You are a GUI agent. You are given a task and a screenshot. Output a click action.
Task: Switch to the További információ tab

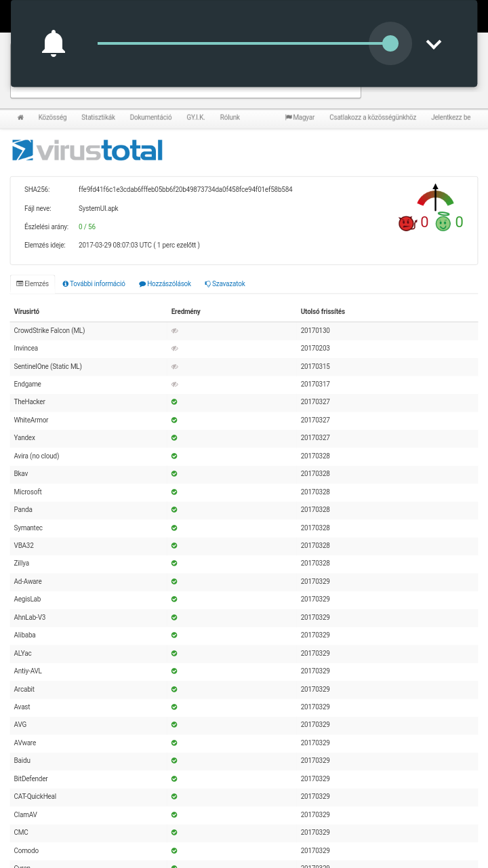(94, 284)
